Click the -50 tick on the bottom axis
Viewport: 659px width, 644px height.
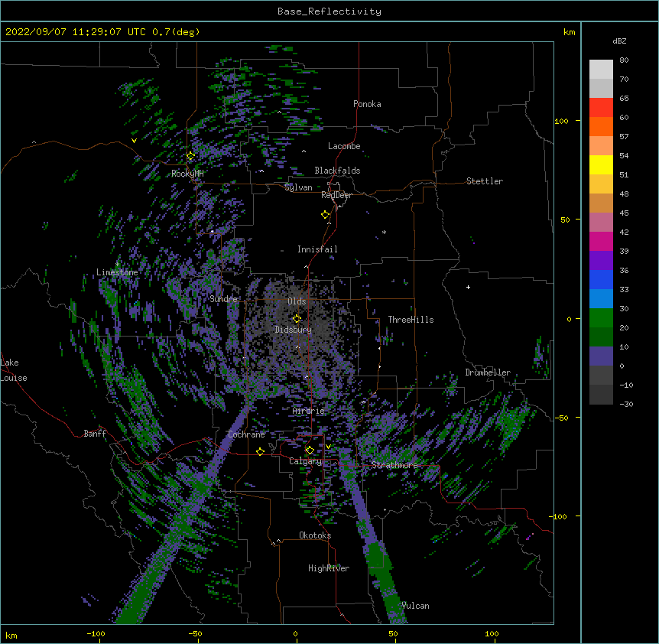(195, 633)
